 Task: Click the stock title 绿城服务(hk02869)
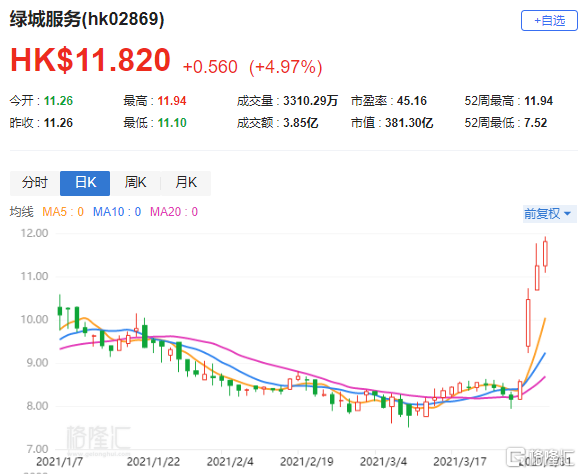coord(87,19)
